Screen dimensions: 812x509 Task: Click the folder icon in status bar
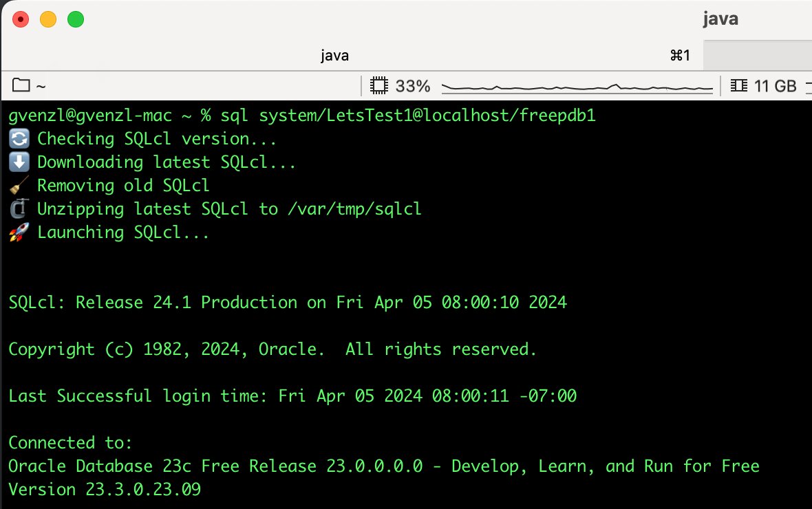tap(21, 85)
